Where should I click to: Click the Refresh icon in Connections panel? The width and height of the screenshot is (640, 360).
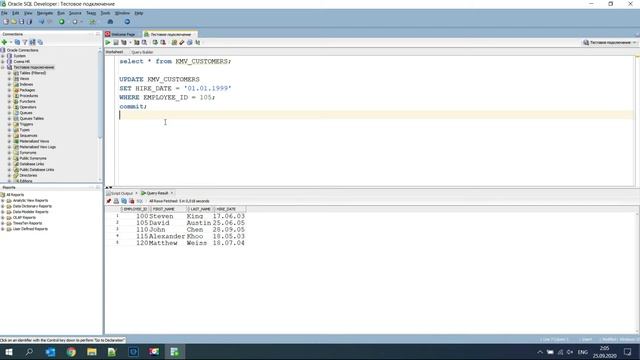click(17, 42)
